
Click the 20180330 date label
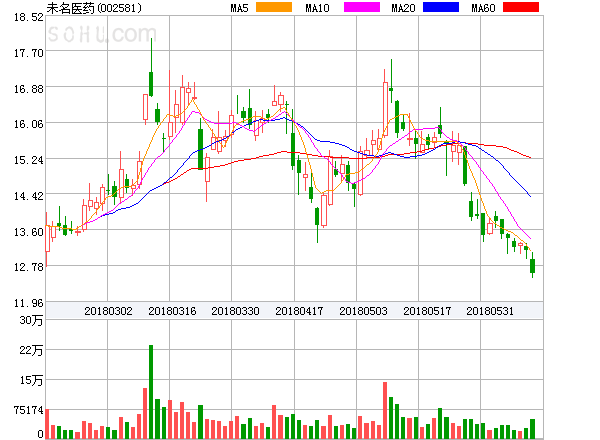coord(235,311)
